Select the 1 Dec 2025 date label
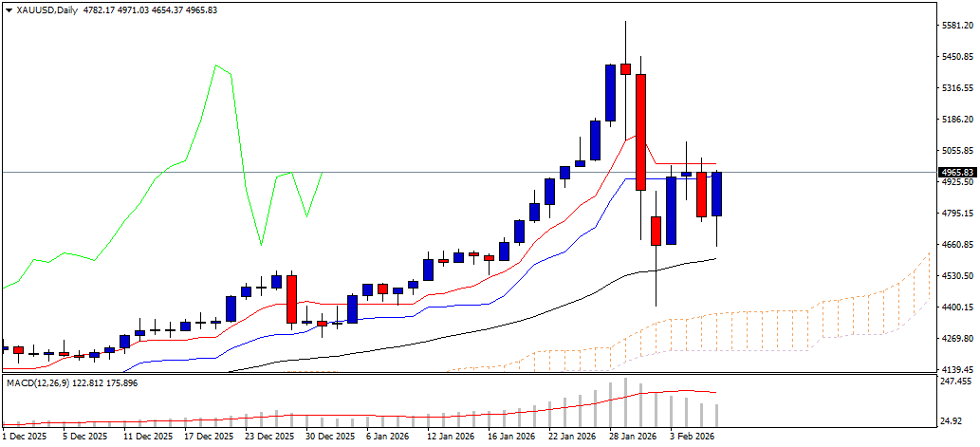The width and height of the screenshot is (980, 447). 23,435
